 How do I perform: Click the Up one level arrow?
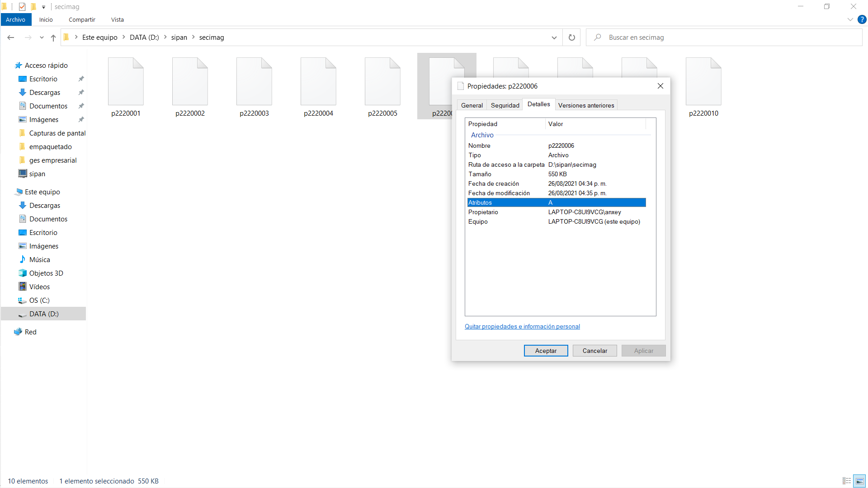[53, 38]
